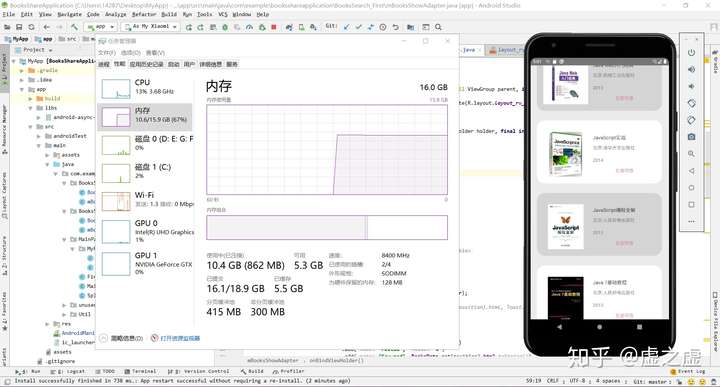Open the Refactor menu

[144, 15]
